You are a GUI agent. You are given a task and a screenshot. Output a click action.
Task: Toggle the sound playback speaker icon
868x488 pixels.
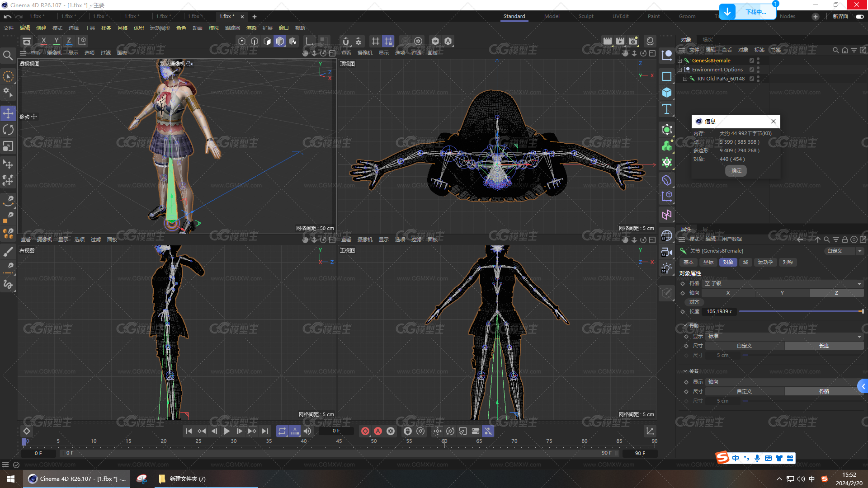[307, 431]
